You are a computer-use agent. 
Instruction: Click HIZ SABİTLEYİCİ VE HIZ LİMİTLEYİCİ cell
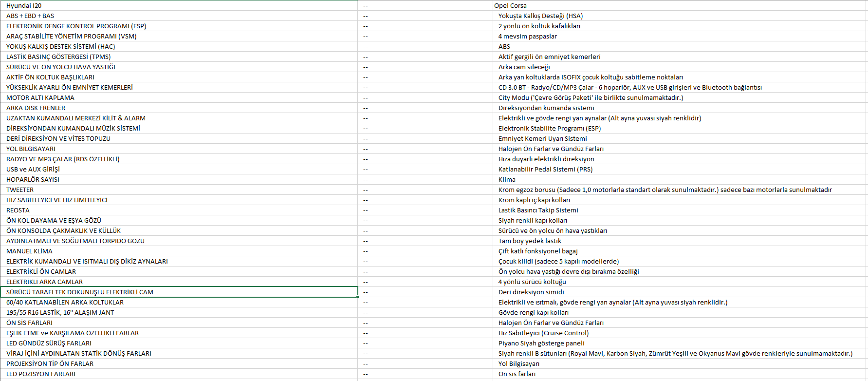[179, 200]
